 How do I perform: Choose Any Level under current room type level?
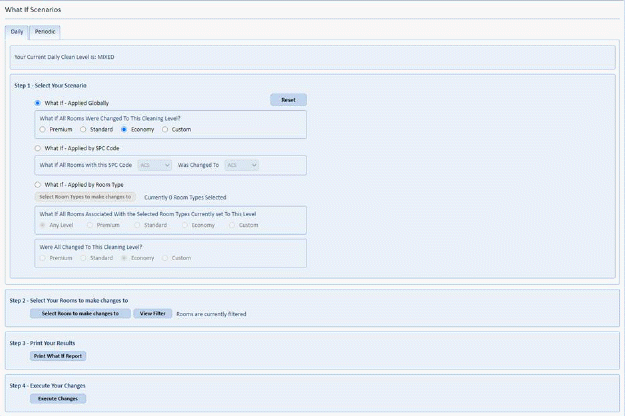coord(43,225)
